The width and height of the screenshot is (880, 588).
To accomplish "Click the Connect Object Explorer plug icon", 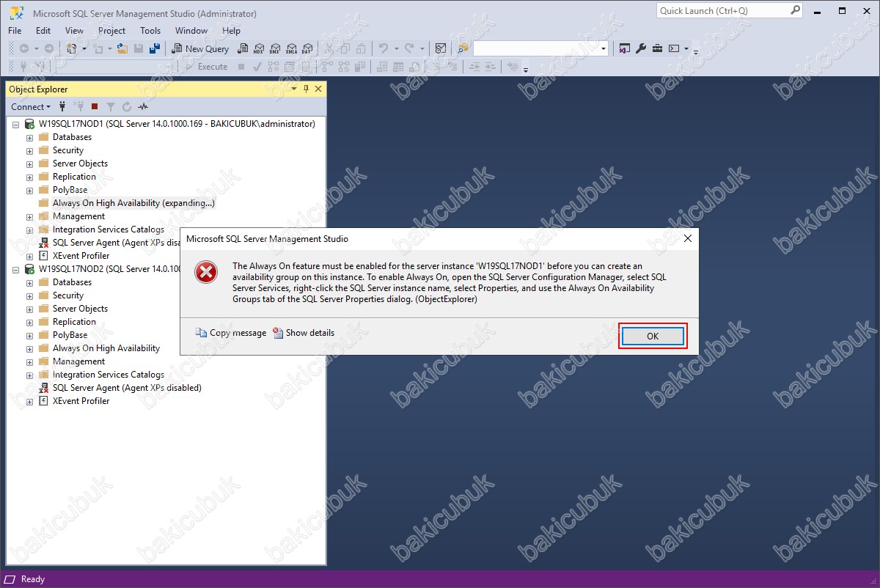I will click(62, 107).
